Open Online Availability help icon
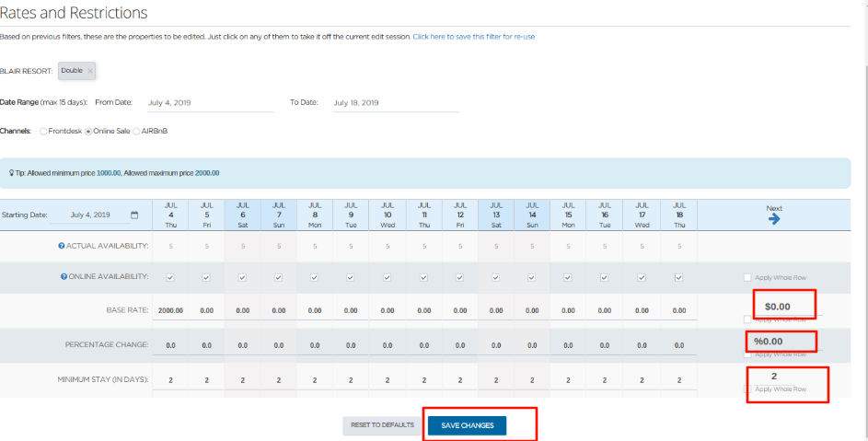 64,276
